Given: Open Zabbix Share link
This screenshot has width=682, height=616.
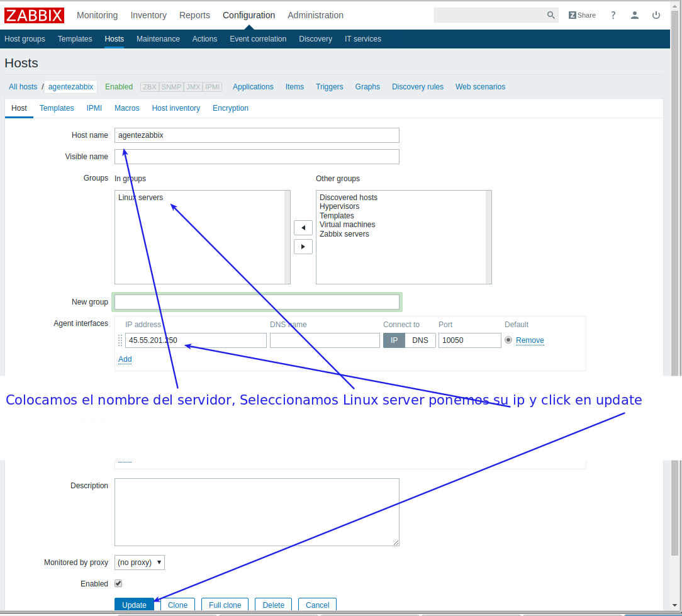Looking at the screenshot, I should pyautogui.click(x=582, y=15).
